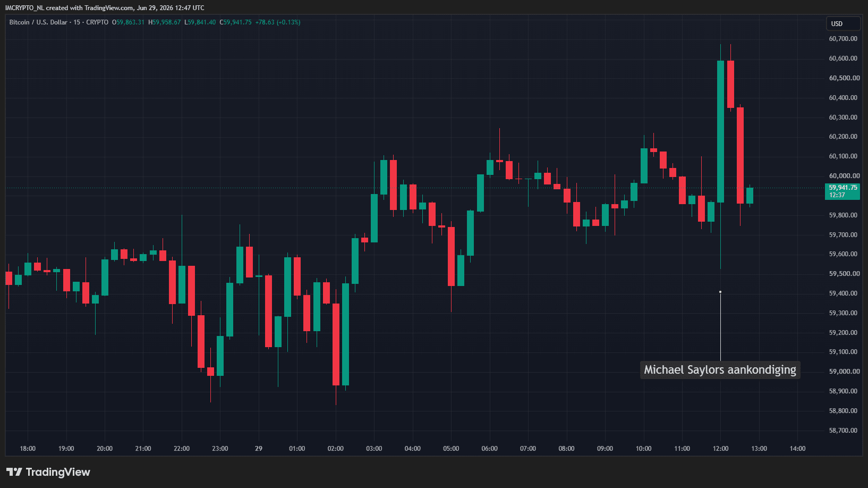Viewport: 868px width, 488px height.
Task: Click the 04:00 time axis label
Action: point(413,449)
